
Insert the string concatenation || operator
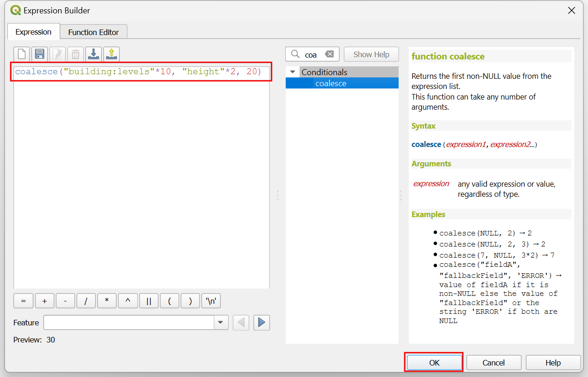[149, 301]
